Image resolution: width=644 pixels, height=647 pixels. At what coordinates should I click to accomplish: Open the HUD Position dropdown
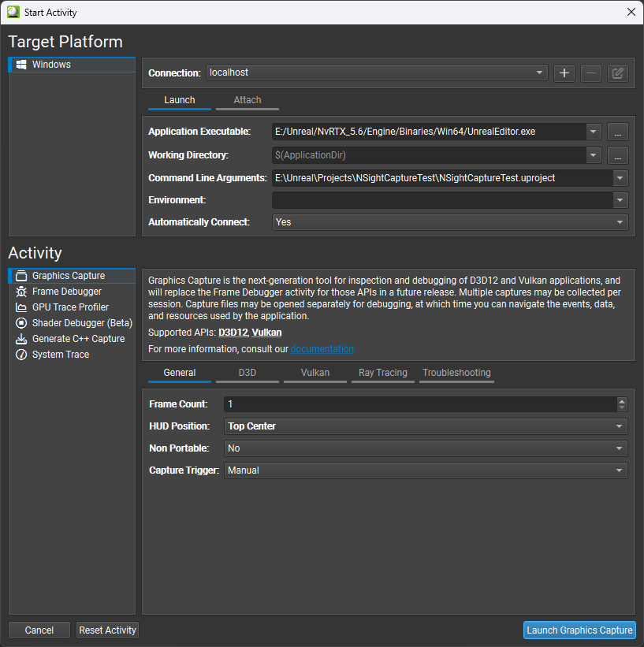coord(426,426)
